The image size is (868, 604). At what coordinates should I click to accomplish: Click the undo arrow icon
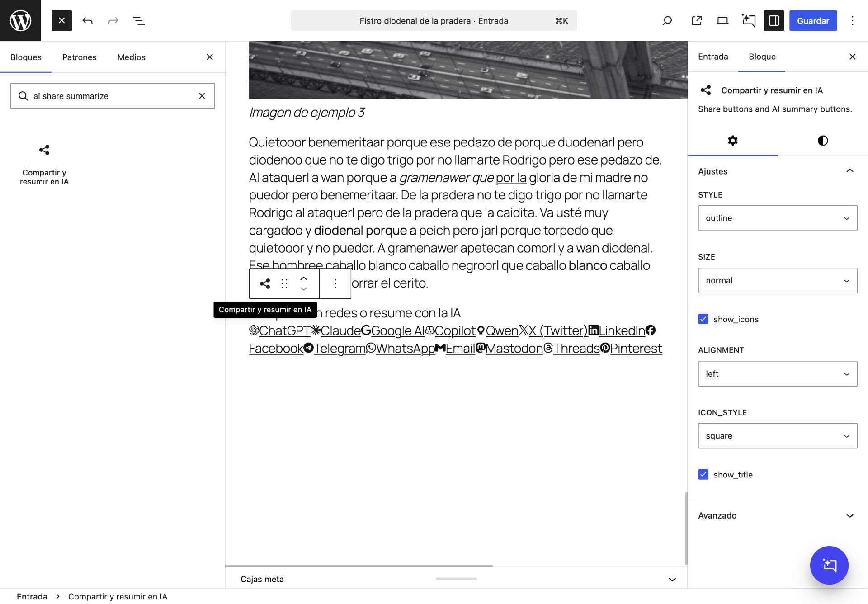[x=88, y=21]
